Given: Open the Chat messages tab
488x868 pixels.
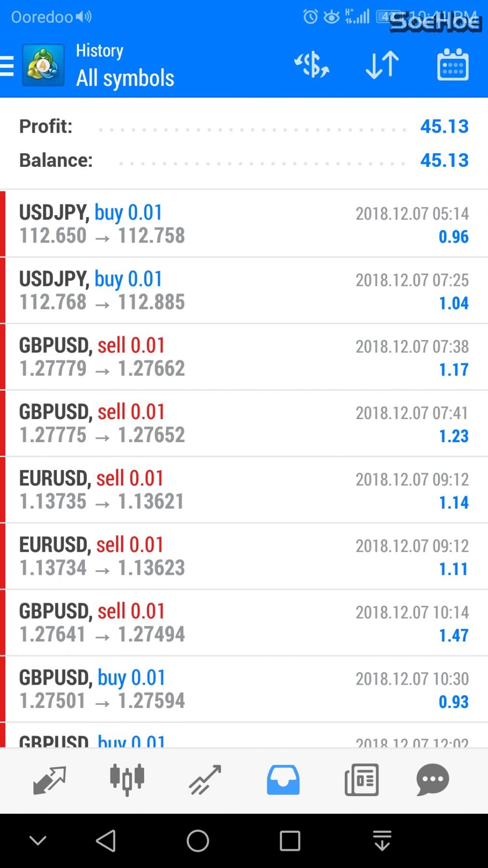Looking at the screenshot, I should coord(433,780).
